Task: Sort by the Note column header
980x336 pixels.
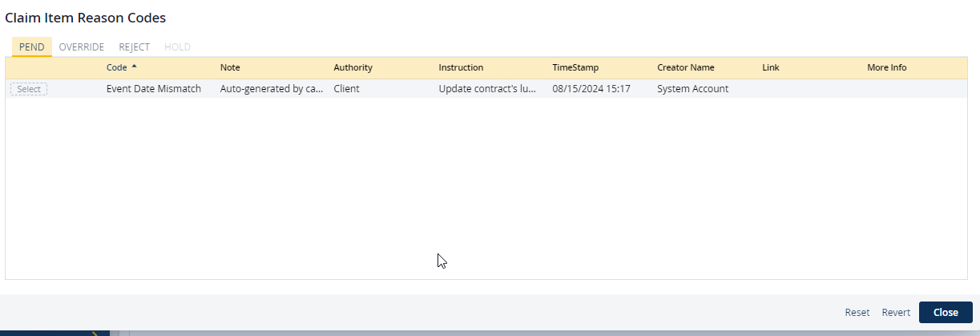Action: click(230, 68)
